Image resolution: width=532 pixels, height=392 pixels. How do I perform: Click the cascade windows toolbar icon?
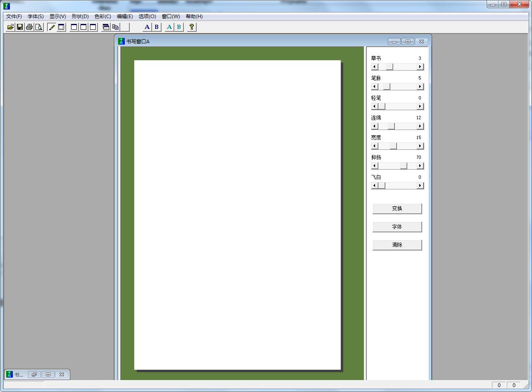coord(106,27)
